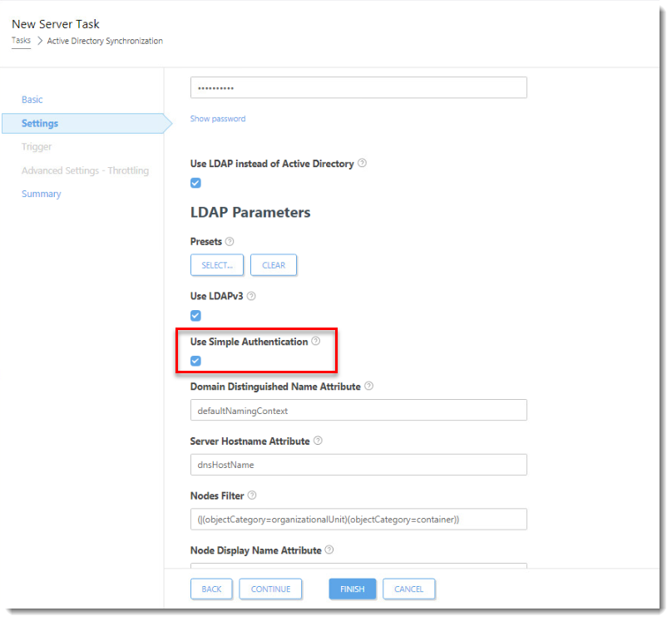The height and width of the screenshot is (621, 672).
Task: Switch to the Trigger settings section
Action: tap(37, 146)
